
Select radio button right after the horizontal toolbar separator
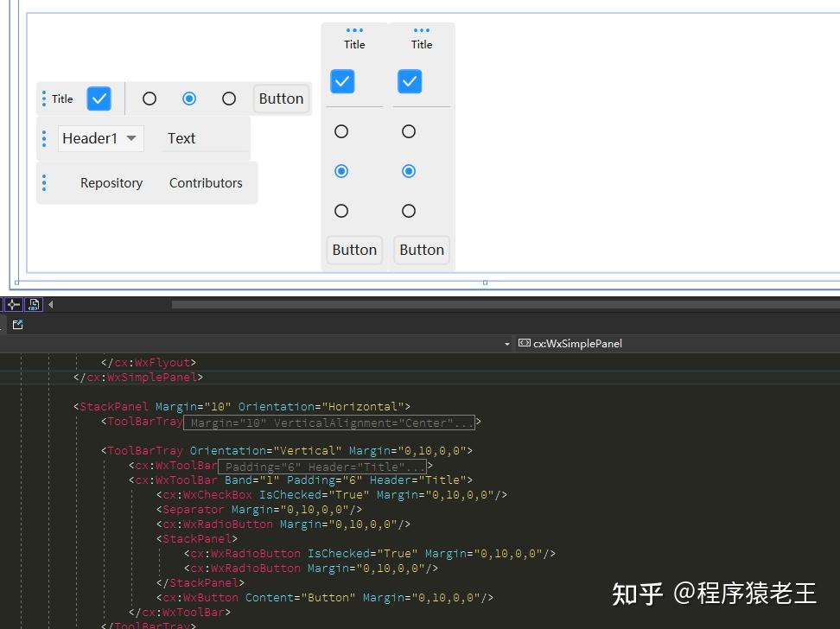click(150, 98)
